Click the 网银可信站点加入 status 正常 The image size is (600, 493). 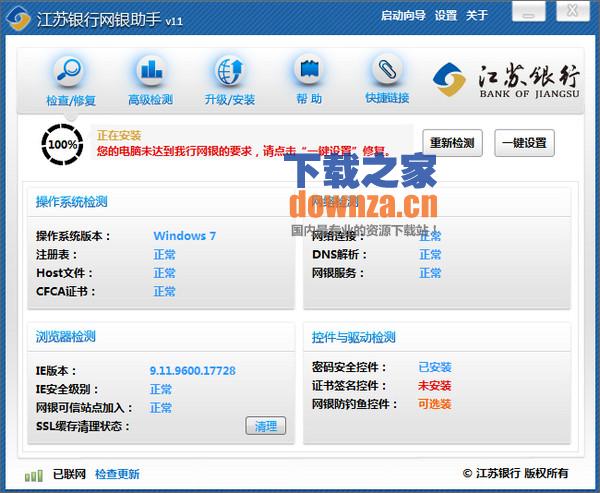tap(161, 408)
